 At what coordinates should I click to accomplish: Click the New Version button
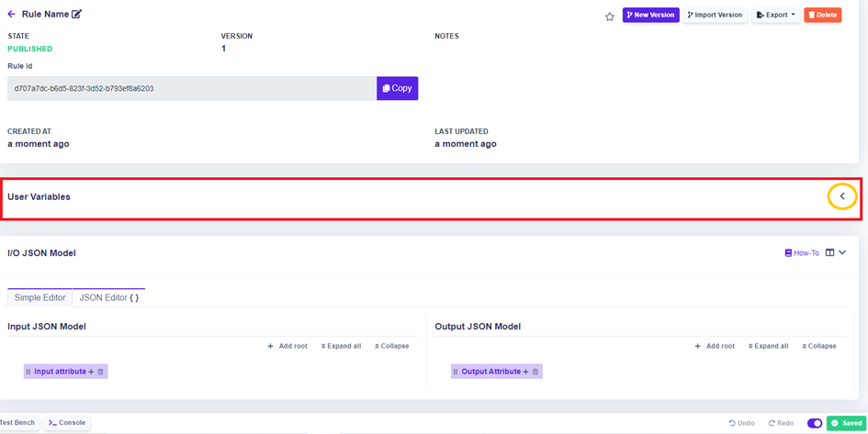(650, 15)
